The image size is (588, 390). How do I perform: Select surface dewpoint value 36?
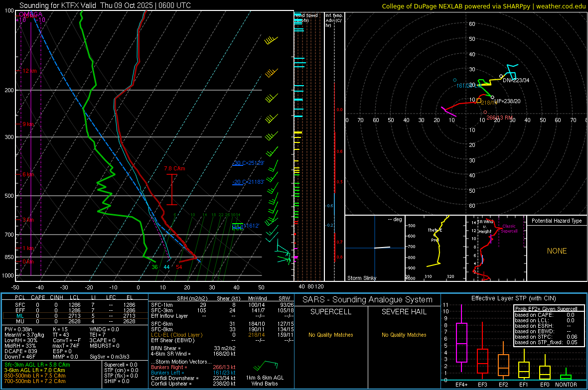(x=154, y=267)
